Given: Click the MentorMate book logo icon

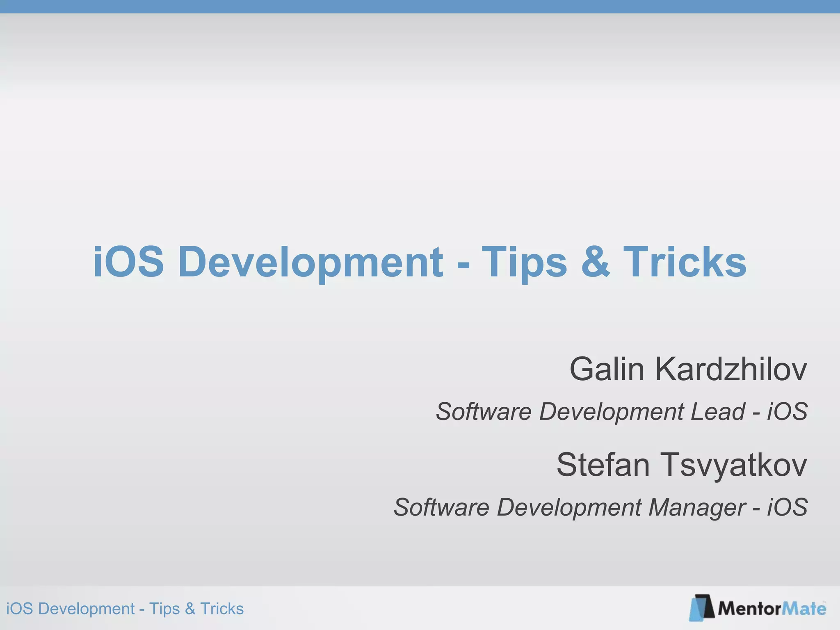Looking at the screenshot, I should (702, 607).
